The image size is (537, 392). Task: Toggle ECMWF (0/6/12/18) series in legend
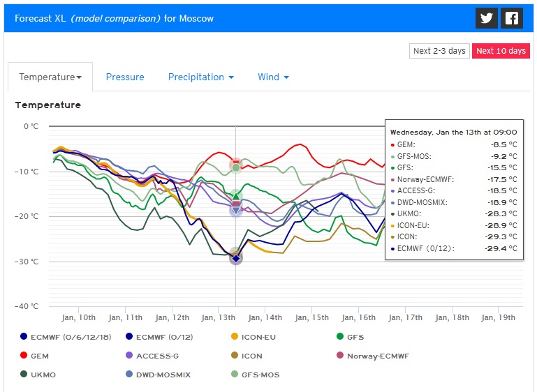click(x=66, y=337)
